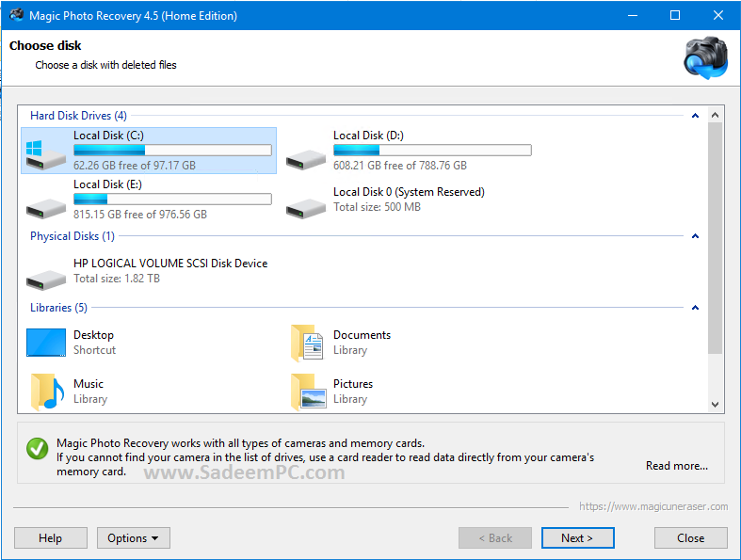Screen dimensions: 741x560
Task: Select the System Reserved disk icon
Action: 306,209
